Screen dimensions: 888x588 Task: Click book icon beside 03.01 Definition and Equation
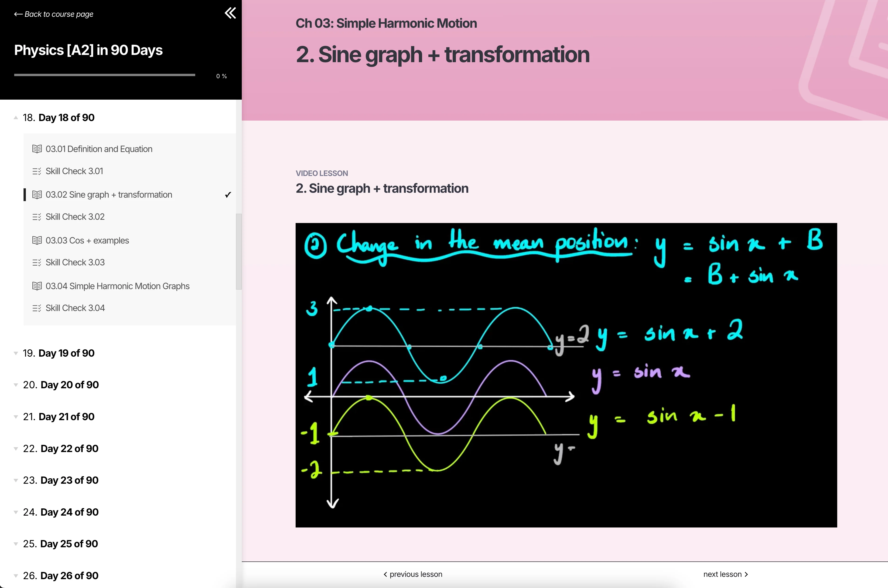[37, 149]
